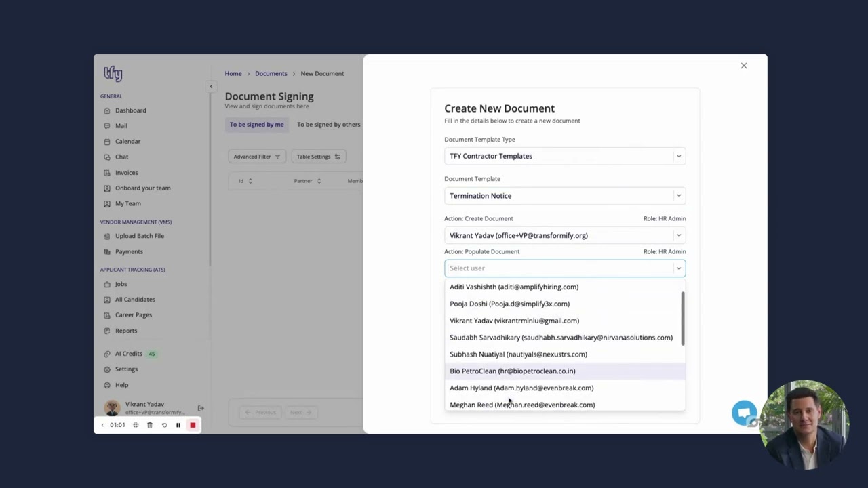This screenshot has width=868, height=488.
Task: Open Table Settings
Action: (x=319, y=157)
